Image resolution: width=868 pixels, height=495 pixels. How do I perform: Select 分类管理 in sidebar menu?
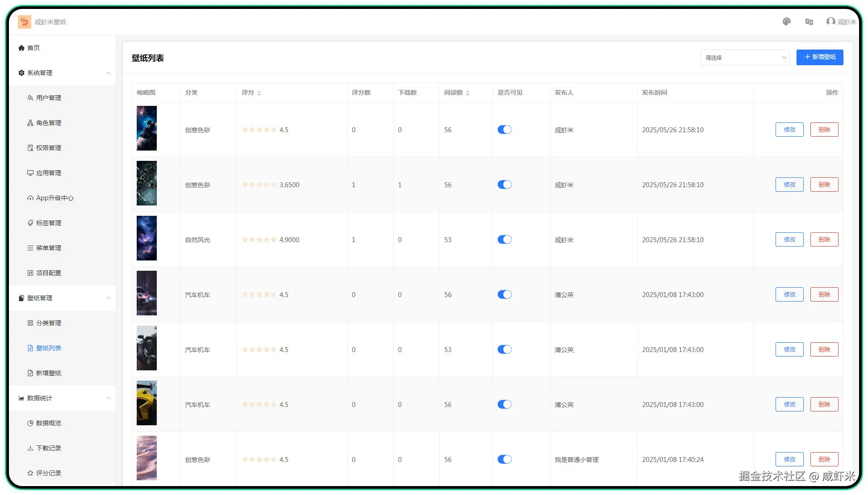tap(48, 323)
